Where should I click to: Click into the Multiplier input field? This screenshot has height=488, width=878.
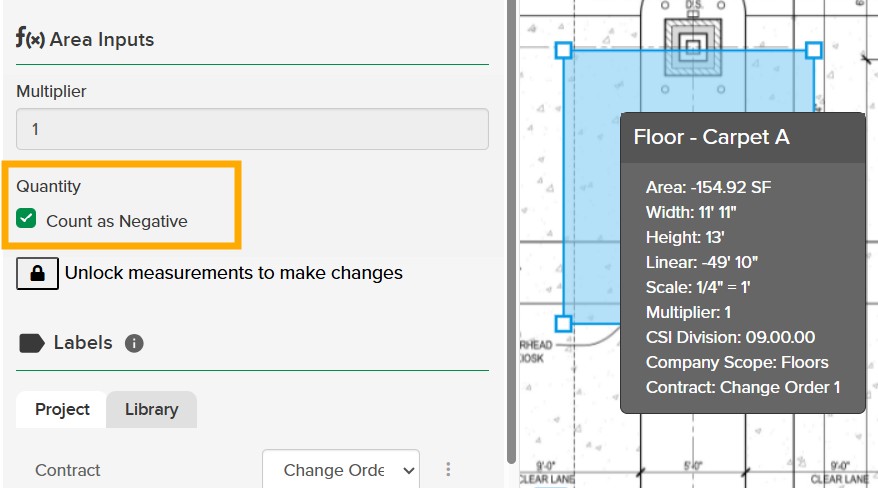252,130
